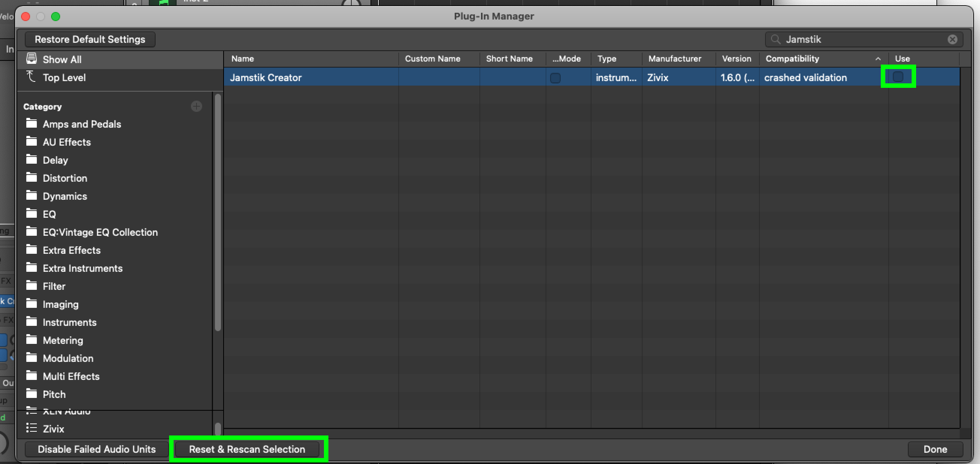Image resolution: width=980 pixels, height=464 pixels.
Task: Select Top Level in sidebar
Action: pyautogui.click(x=120, y=78)
